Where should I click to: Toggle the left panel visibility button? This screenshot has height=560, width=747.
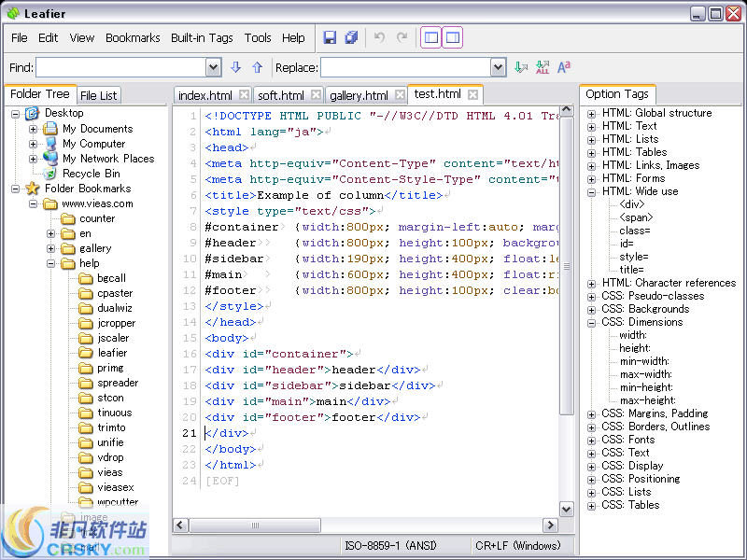coord(431,37)
